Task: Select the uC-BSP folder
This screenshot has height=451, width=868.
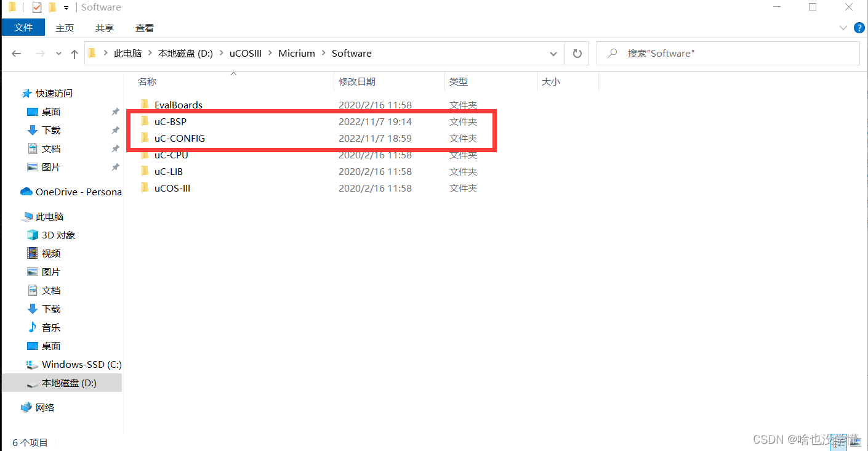Action: 171,121
